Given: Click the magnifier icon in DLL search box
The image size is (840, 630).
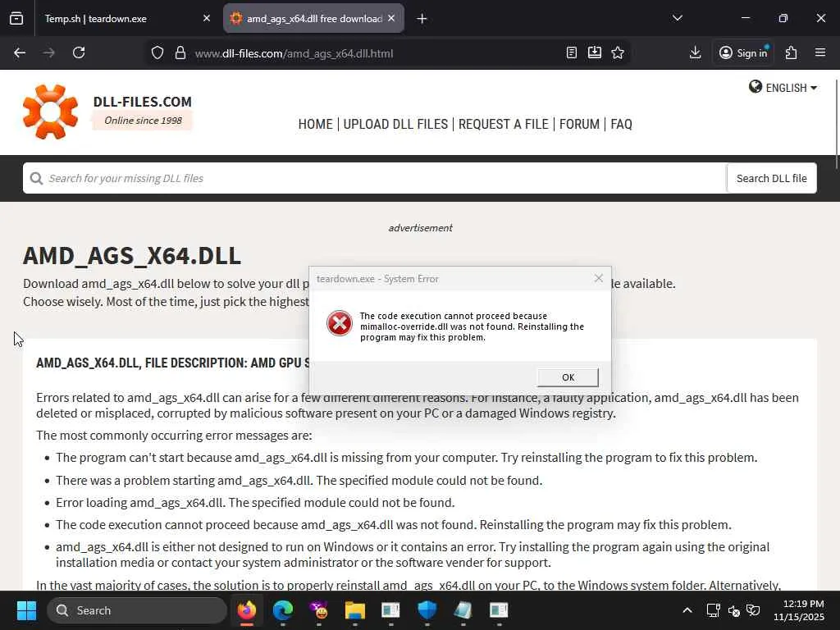Looking at the screenshot, I should pyautogui.click(x=36, y=178).
